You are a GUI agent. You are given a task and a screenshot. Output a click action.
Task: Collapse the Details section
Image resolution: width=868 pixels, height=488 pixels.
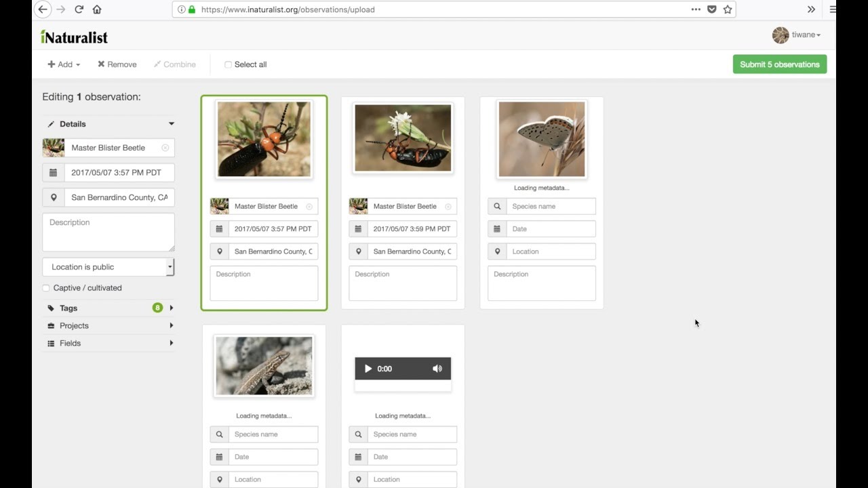[x=108, y=124]
